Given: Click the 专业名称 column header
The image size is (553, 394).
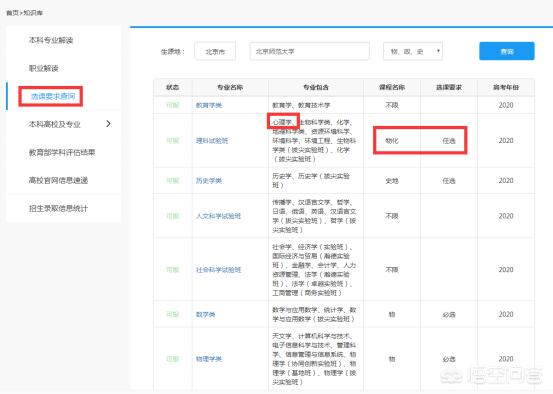Looking at the screenshot, I should (230, 87).
